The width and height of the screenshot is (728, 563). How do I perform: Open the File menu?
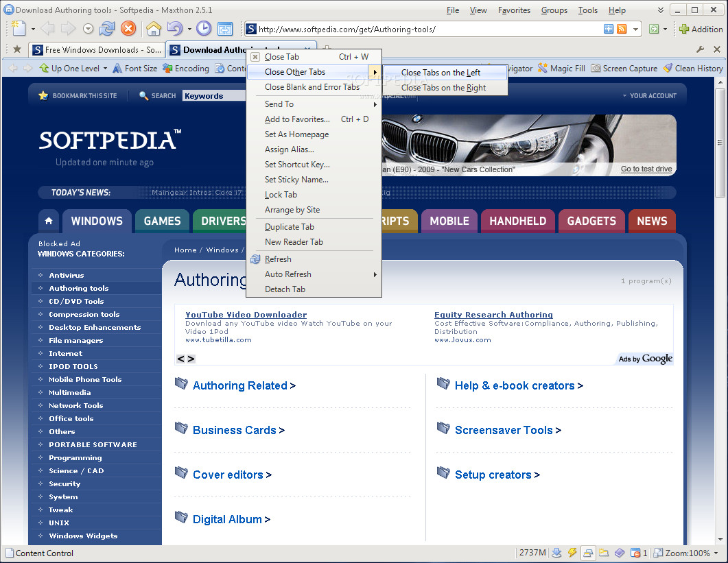pos(453,10)
